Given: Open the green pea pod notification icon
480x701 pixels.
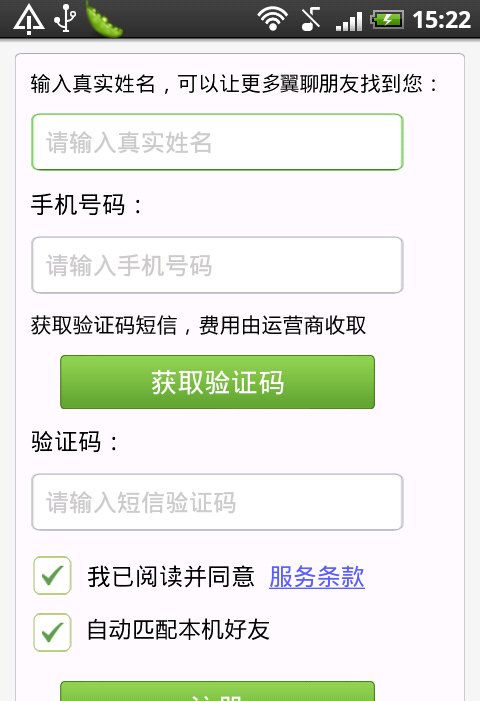Looking at the screenshot, I should pyautogui.click(x=103, y=18).
